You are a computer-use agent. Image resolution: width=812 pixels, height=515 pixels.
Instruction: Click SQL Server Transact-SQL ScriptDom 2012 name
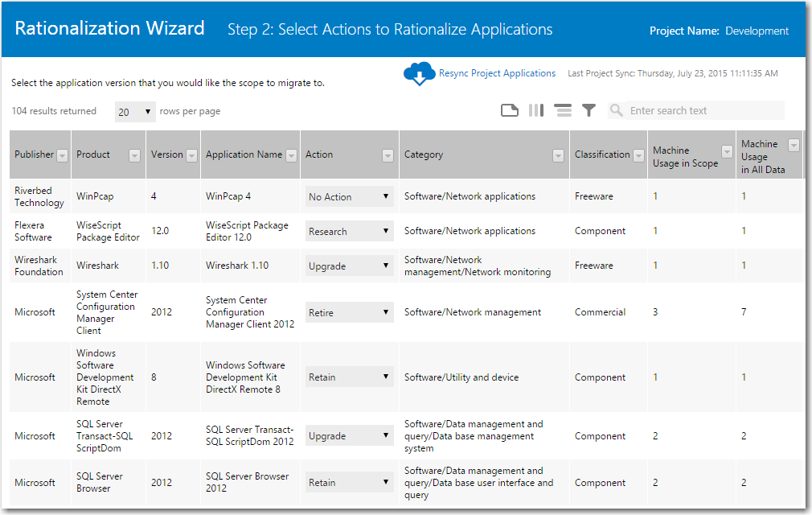pyautogui.click(x=249, y=435)
